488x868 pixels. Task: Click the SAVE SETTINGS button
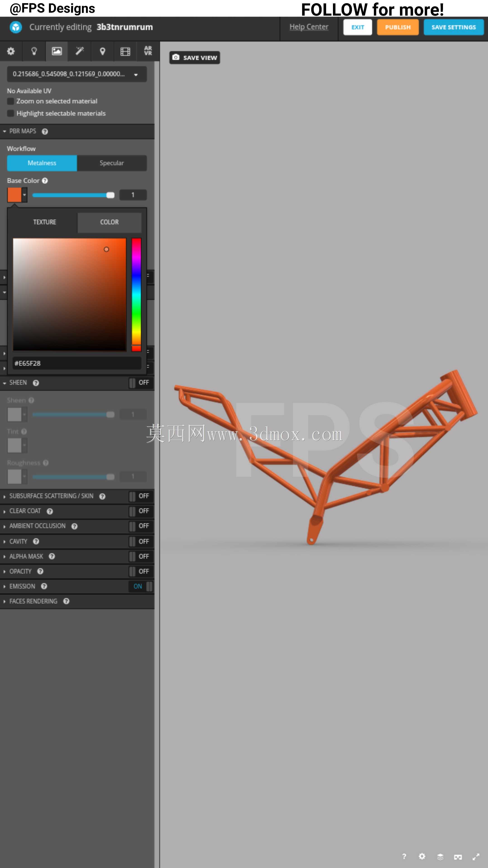[454, 27]
